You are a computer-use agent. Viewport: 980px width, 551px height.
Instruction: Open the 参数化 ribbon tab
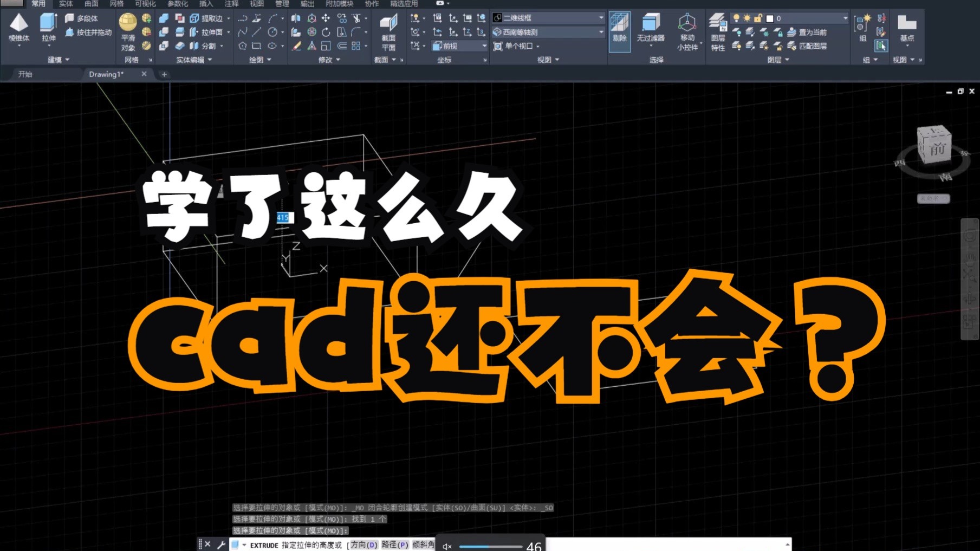pyautogui.click(x=177, y=4)
